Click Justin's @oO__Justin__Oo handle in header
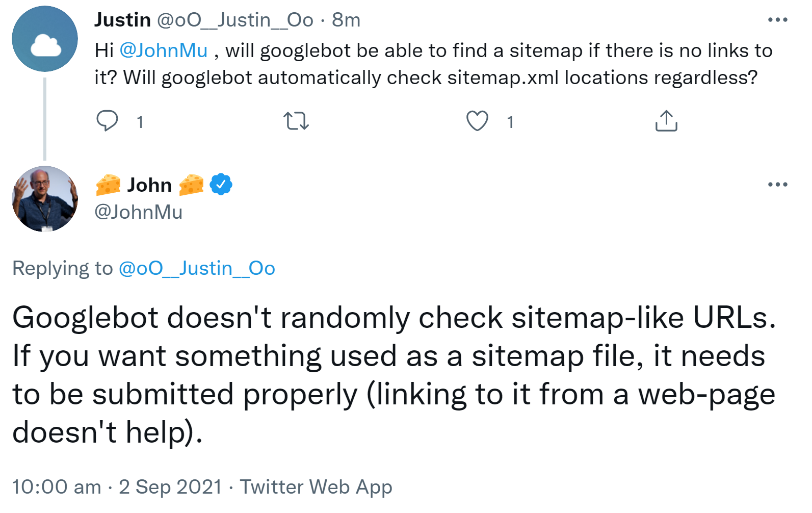Viewport: 812px width, 513px height. [x=235, y=20]
